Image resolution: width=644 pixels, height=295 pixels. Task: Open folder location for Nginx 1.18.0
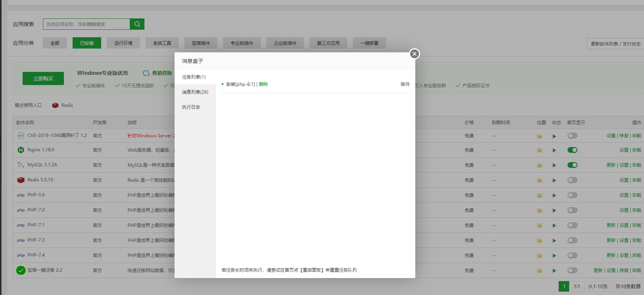(540, 150)
